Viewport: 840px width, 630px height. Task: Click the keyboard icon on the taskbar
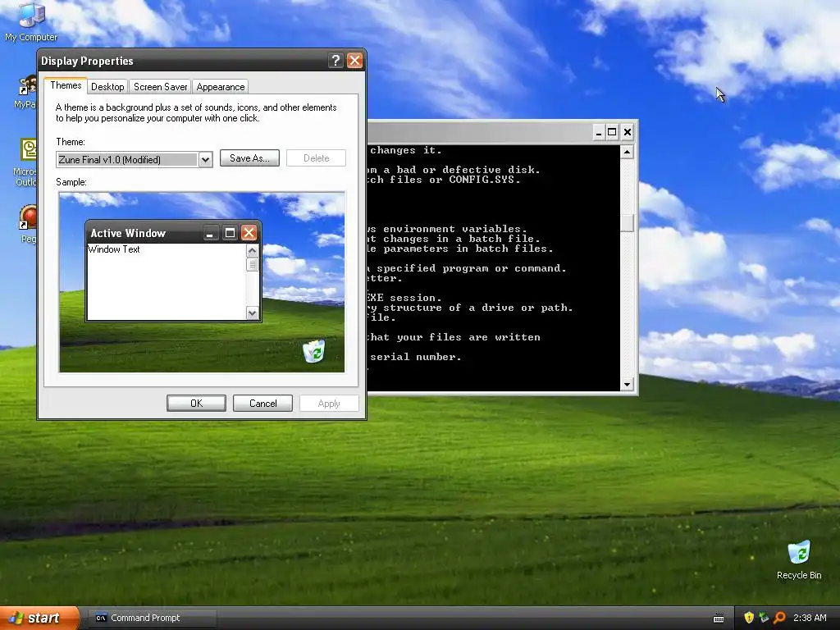[x=719, y=619]
